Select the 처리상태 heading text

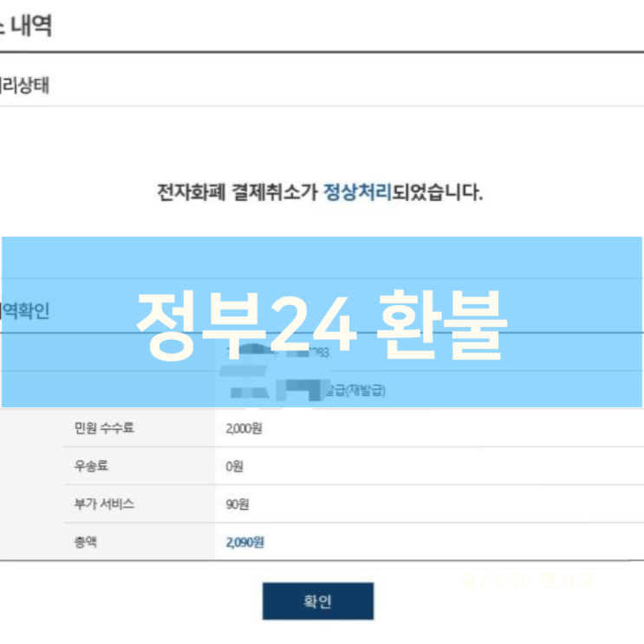coord(24,86)
